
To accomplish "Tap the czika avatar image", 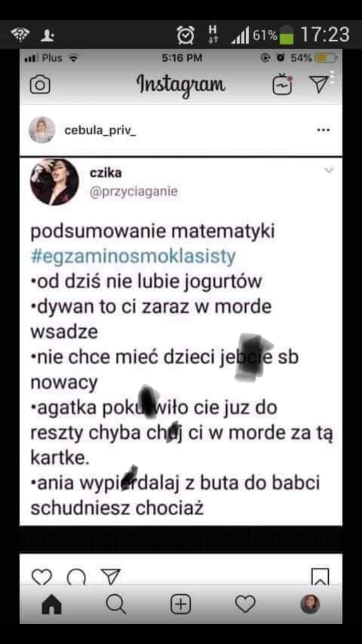I will click(x=55, y=182).
